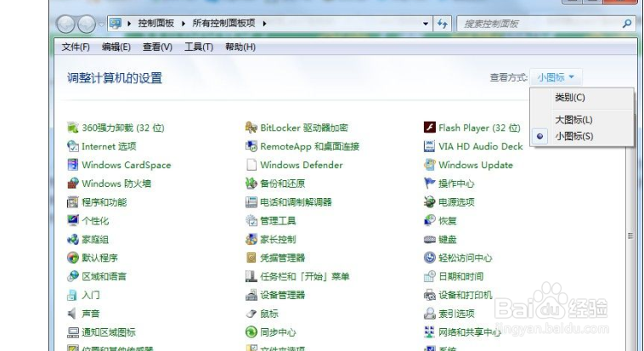The height and width of the screenshot is (351, 644).
Task: Open the 同步中心 icon
Action: [x=251, y=332]
